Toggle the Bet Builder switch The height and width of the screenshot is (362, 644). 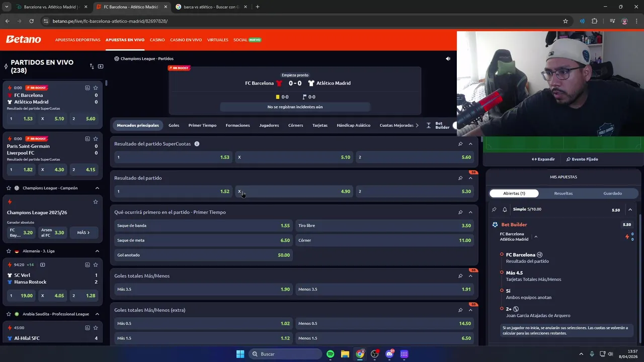point(455,126)
